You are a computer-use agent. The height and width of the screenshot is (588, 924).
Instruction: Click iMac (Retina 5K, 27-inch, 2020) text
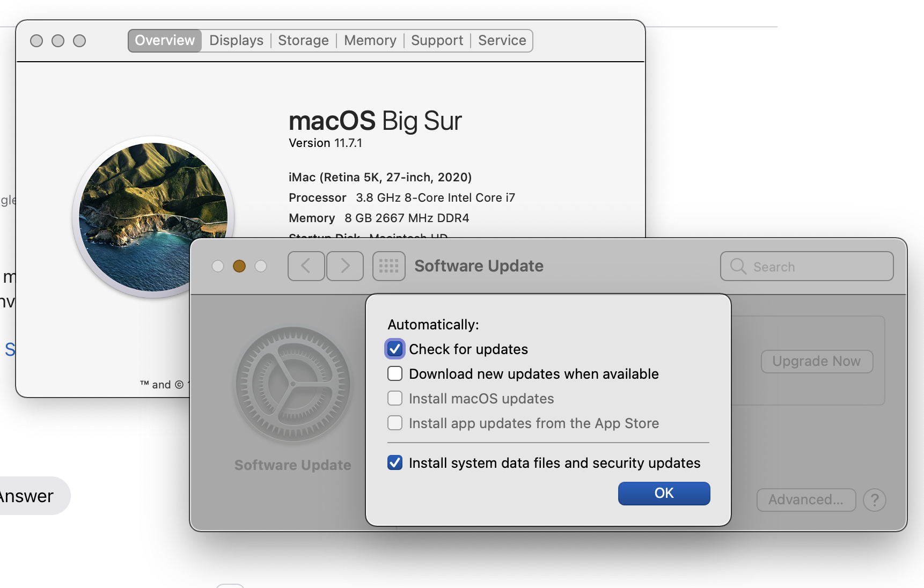pos(380,178)
